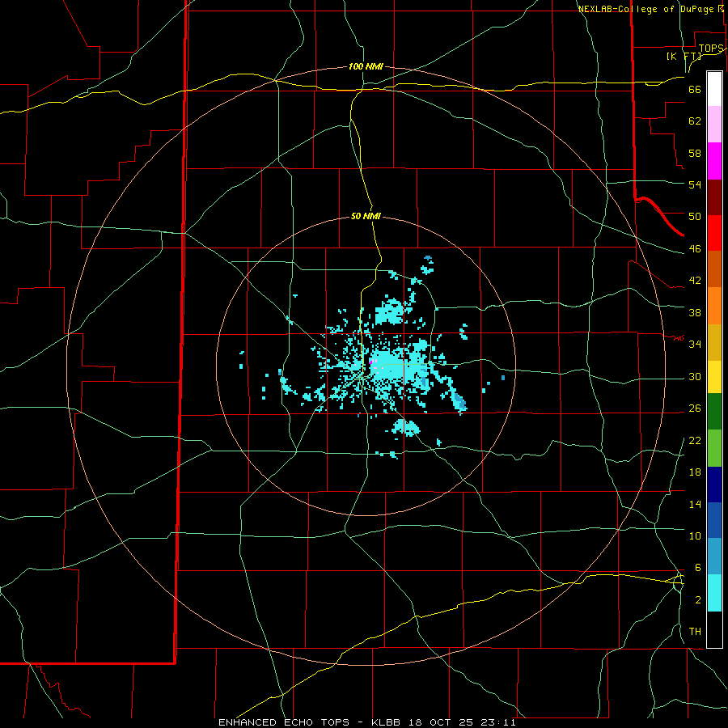The height and width of the screenshot is (728, 728).
Task: Click the navy blue legend swatch
Action: tap(714, 485)
